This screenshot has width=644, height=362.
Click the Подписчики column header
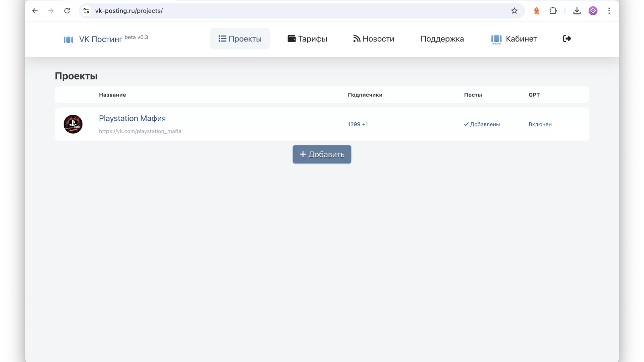(x=365, y=95)
